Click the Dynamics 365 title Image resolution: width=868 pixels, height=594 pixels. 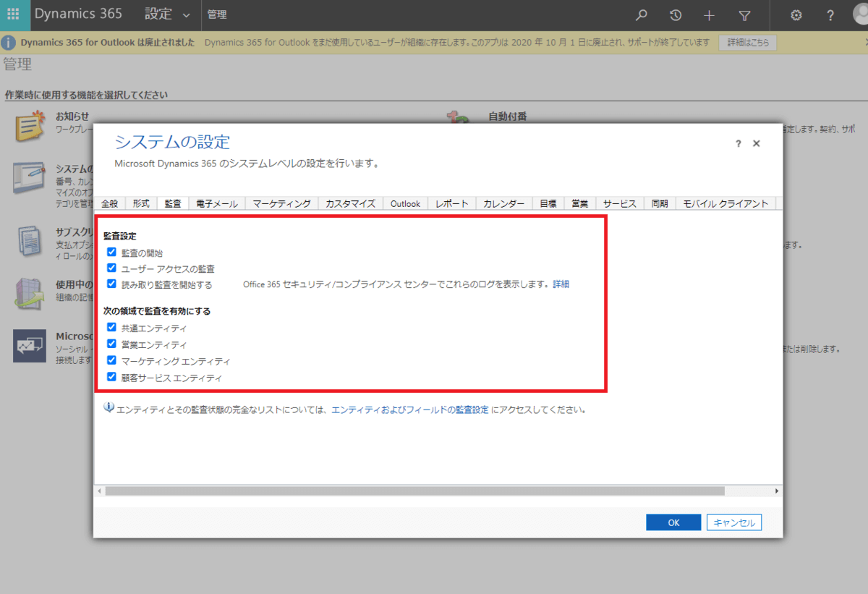(78, 14)
